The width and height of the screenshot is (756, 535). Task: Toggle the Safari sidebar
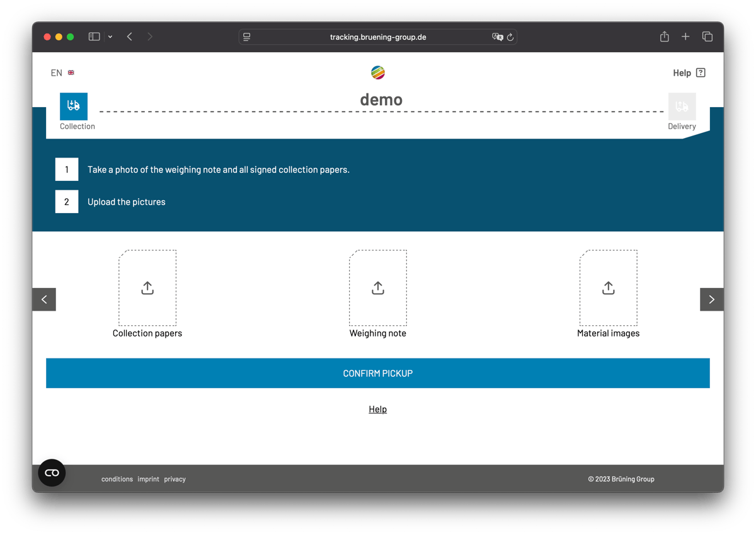click(x=93, y=37)
